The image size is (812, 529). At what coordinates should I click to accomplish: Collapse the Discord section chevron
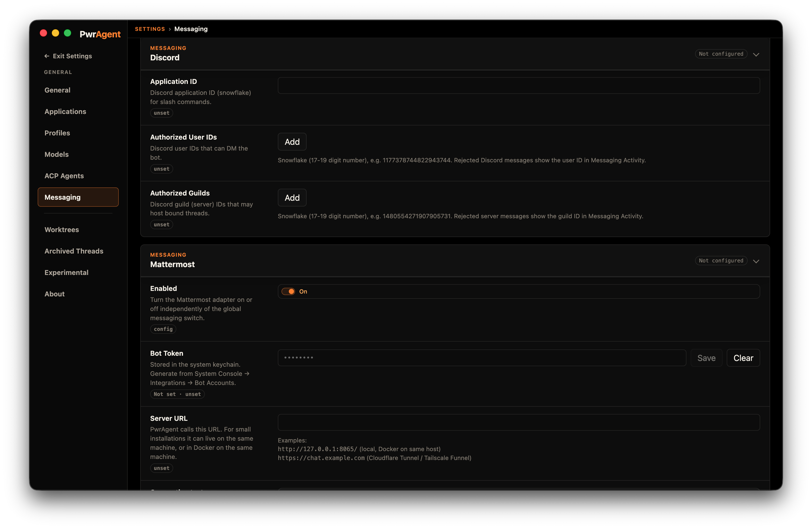(x=756, y=54)
